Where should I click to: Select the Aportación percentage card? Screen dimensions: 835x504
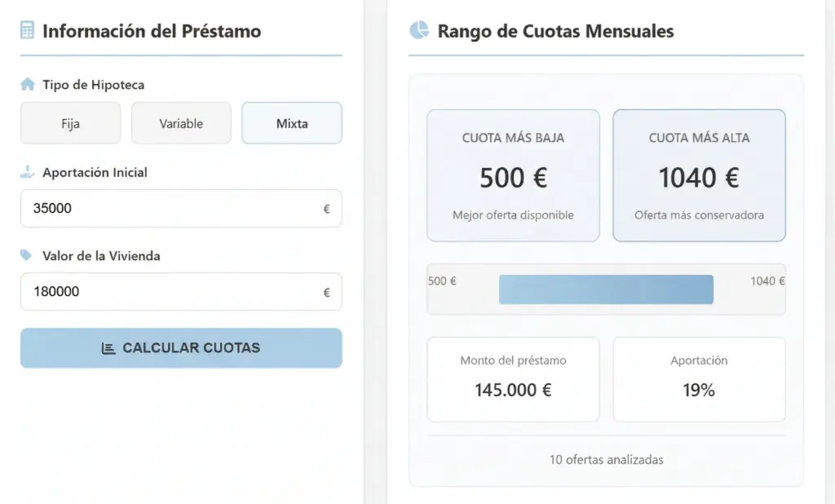click(x=699, y=378)
